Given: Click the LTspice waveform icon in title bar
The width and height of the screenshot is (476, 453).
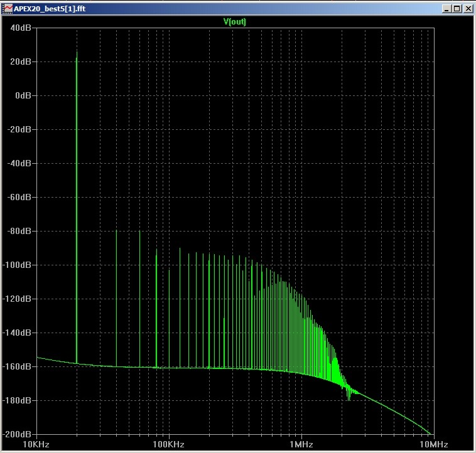Looking at the screenshot, I should tap(8, 9).
